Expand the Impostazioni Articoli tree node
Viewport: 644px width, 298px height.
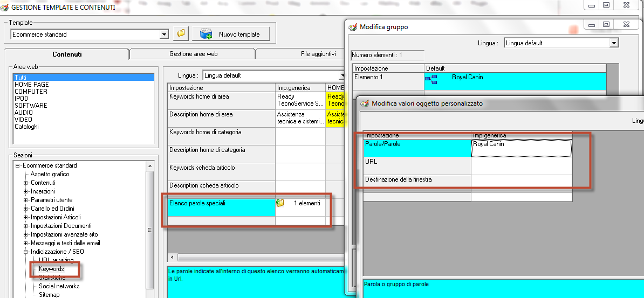point(25,217)
